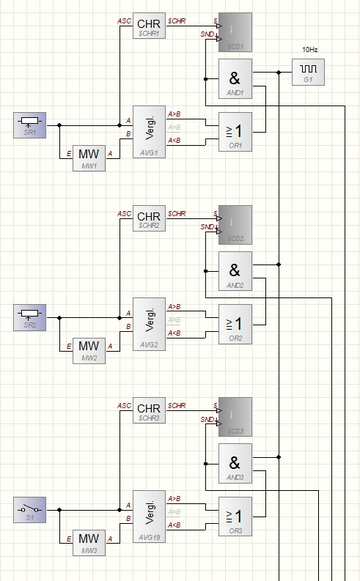Click the B input pin of AVG1

coord(129,134)
